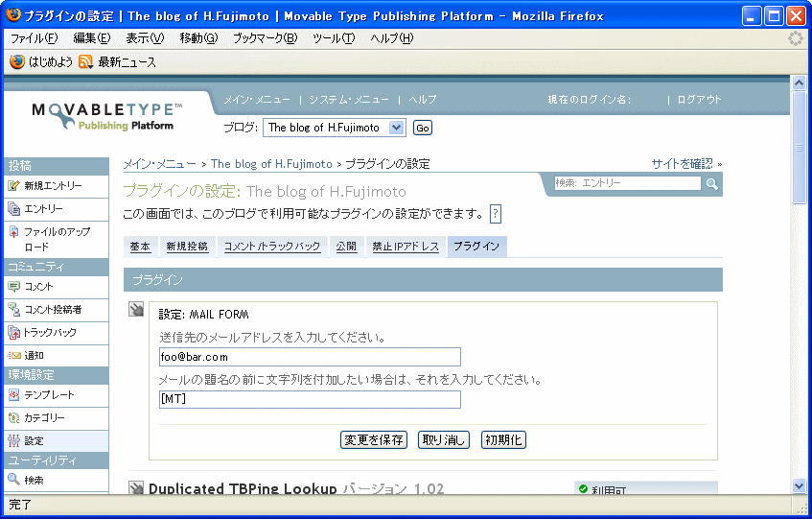The width and height of the screenshot is (812, 519).
Task: Click the 検索: エントリー search field
Action: click(628, 183)
